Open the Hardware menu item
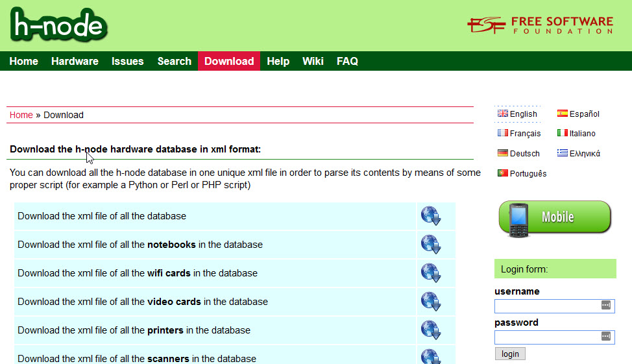The width and height of the screenshot is (632, 364). (75, 61)
